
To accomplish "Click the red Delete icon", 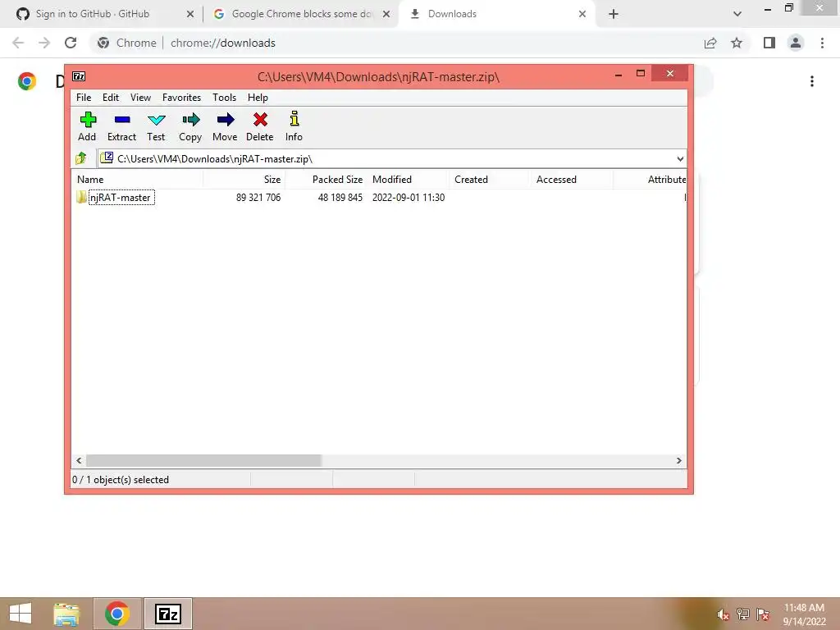I will click(260, 120).
